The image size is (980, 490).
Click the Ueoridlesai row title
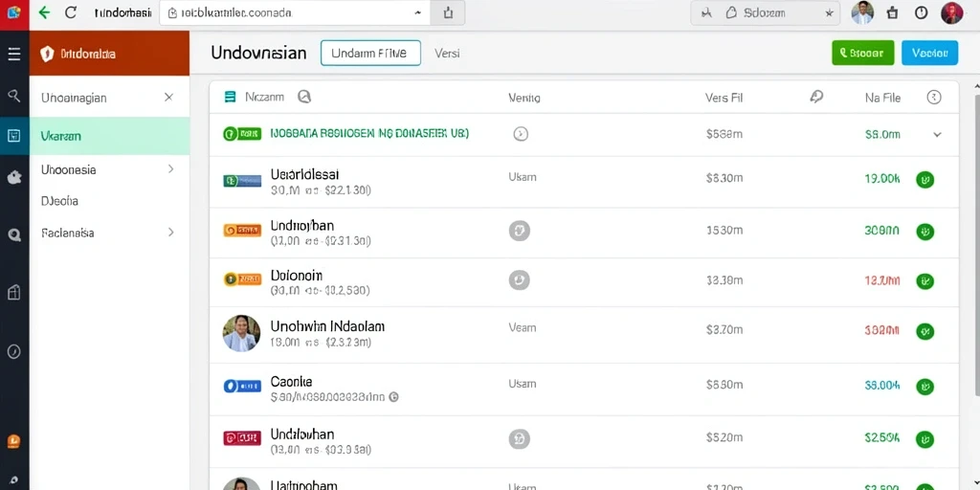305,174
